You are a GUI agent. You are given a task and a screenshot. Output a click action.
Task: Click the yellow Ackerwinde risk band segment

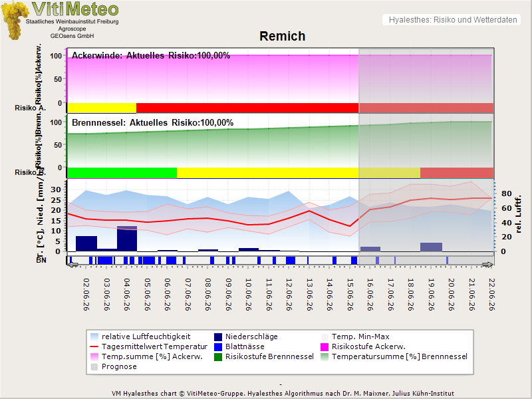pos(102,108)
